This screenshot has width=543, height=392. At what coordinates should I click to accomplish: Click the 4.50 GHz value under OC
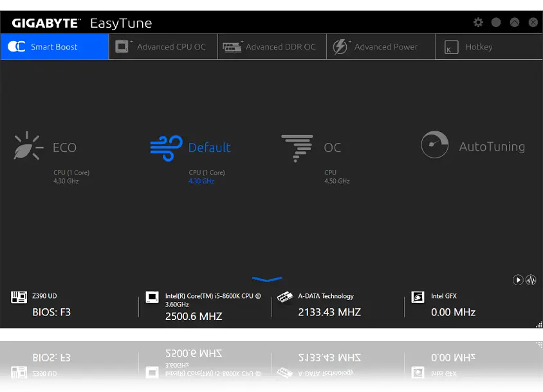click(337, 181)
